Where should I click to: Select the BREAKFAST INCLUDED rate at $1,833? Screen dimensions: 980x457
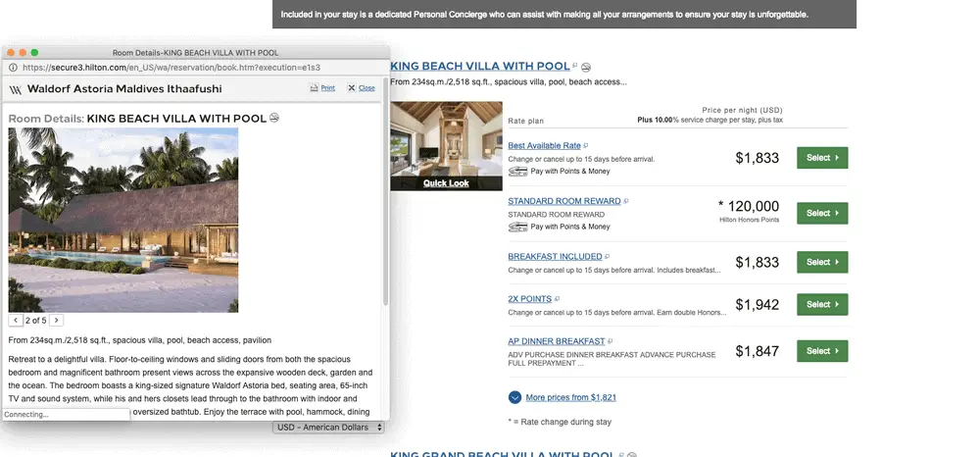click(x=822, y=262)
